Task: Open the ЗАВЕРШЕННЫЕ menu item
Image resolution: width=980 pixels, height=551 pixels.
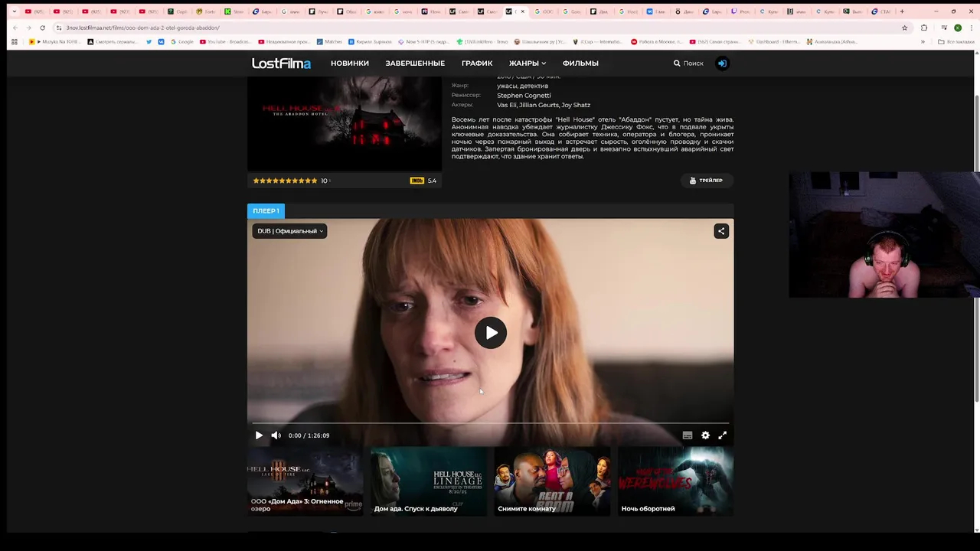Action: coord(415,64)
